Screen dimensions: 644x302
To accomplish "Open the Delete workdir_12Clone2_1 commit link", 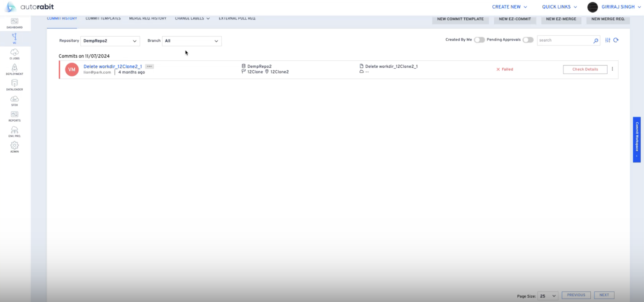I will pyautogui.click(x=113, y=66).
